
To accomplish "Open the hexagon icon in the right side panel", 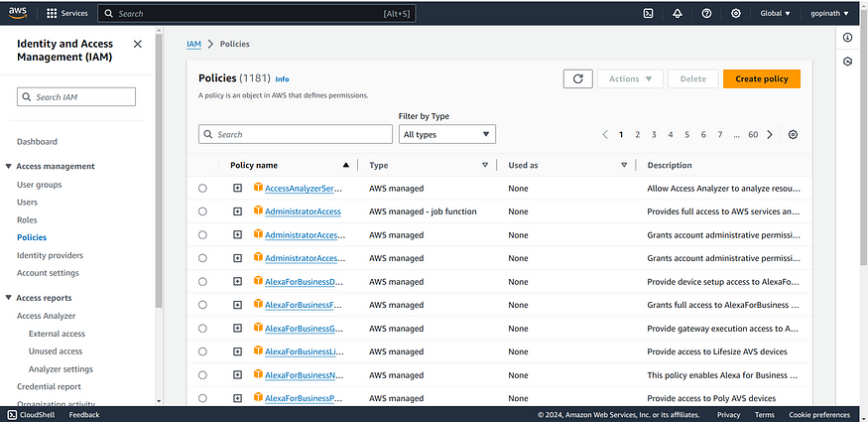I will coord(847,62).
